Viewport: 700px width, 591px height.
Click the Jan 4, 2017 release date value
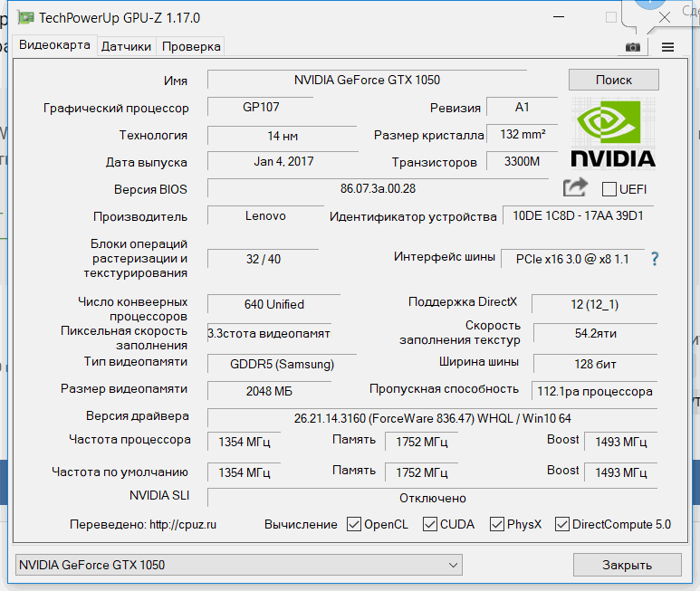[x=283, y=161]
